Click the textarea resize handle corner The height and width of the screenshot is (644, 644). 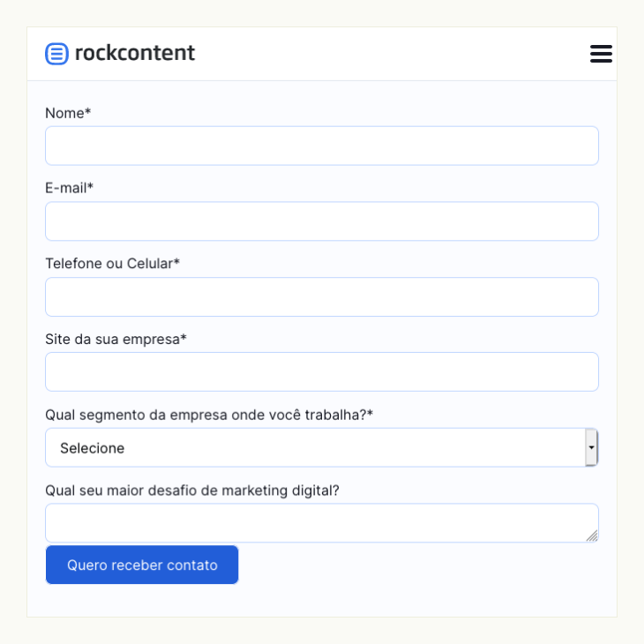592,536
